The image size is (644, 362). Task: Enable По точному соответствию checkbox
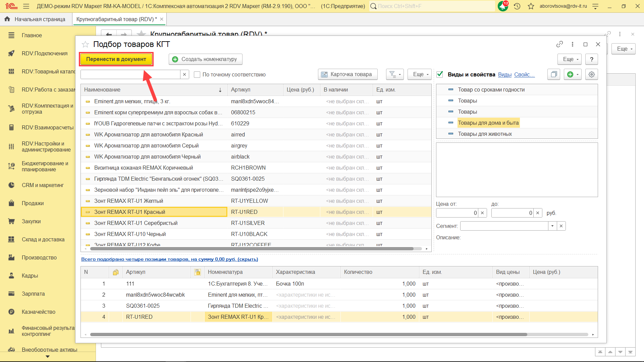click(197, 74)
